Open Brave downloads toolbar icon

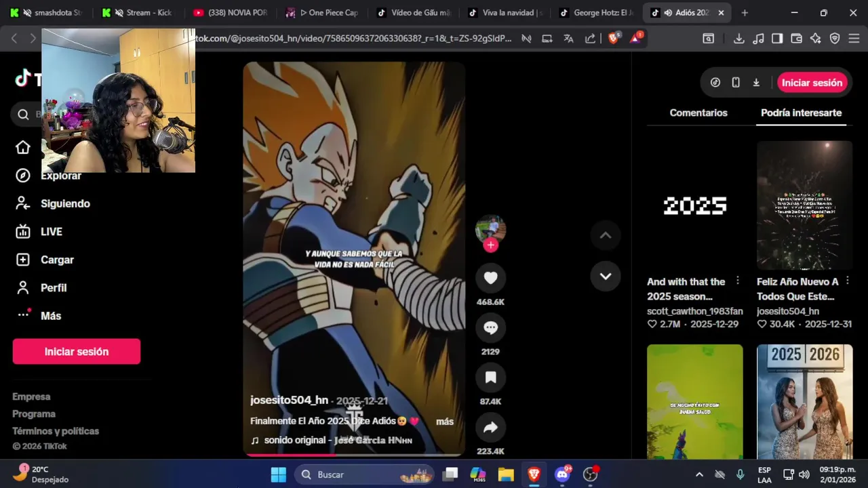click(739, 39)
